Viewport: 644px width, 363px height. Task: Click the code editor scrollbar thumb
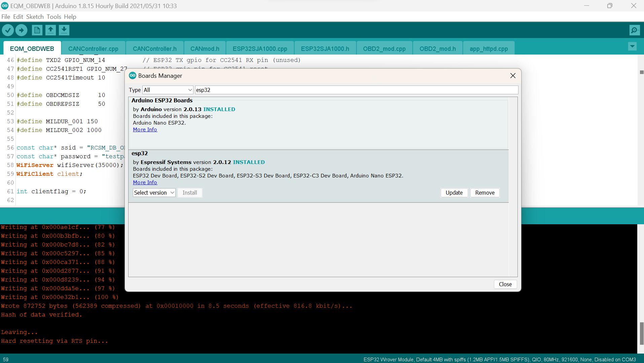point(642,72)
